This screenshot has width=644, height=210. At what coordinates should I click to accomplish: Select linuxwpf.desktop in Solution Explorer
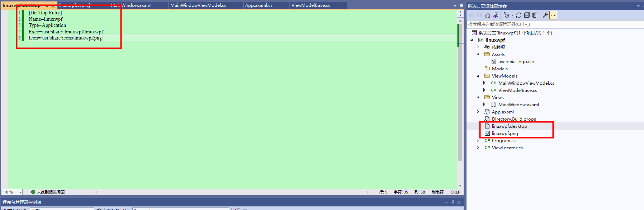click(x=509, y=126)
